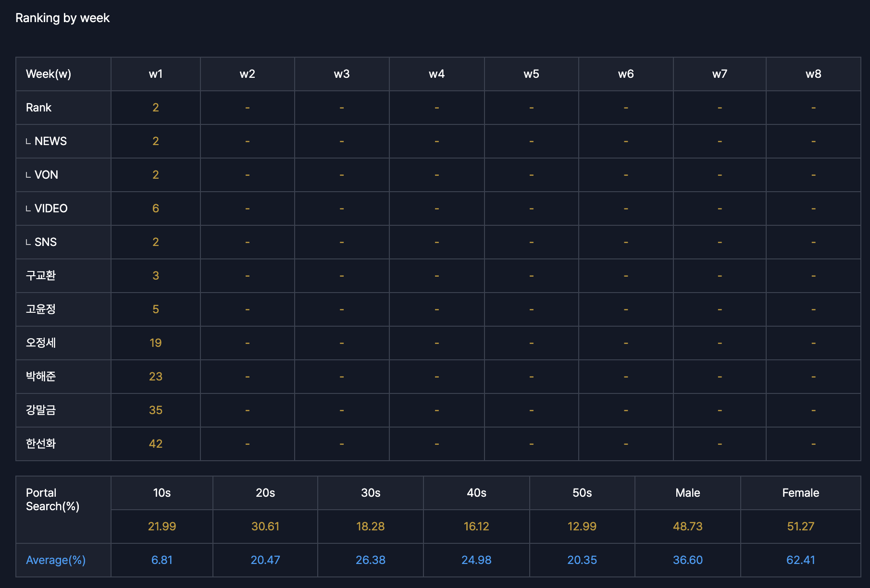Screen dimensions: 870x588
Task: Click the NEWS sub-row label
Action: click(50, 141)
